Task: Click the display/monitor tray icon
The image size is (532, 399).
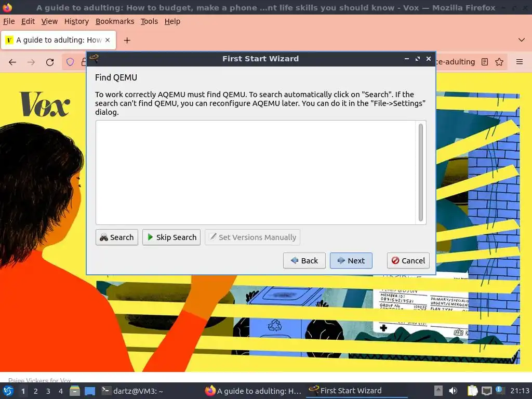Action: click(x=486, y=391)
